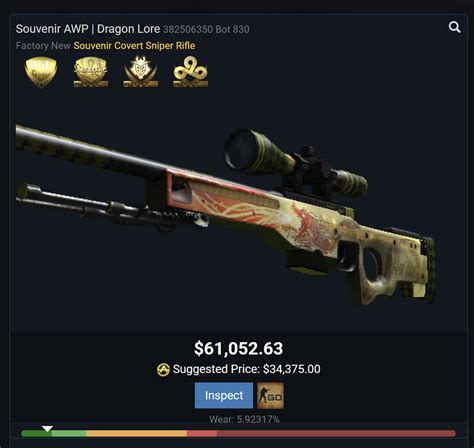Click the coin icon beside Suggested Price
Viewport: 474px width, 448px height.
(x=163, y=370)
